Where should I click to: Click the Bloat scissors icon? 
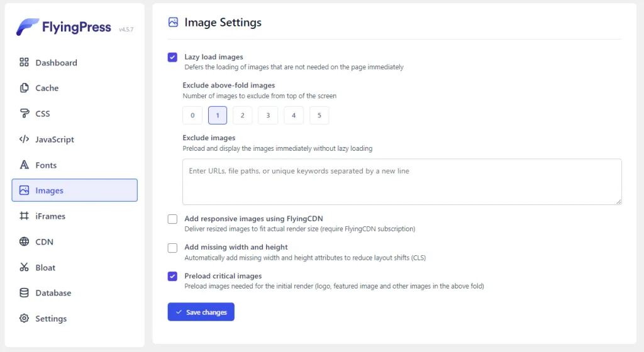click(x=24, y=267)
